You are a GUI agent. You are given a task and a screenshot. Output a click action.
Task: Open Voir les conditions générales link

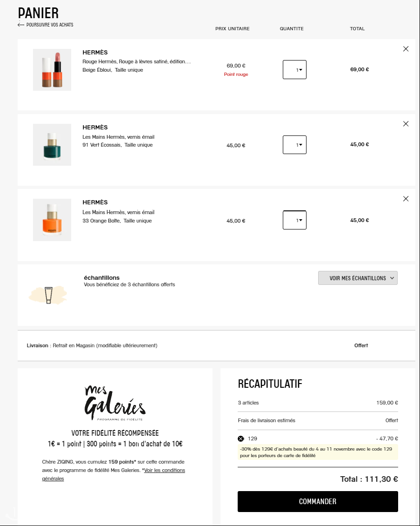point(113,474)
